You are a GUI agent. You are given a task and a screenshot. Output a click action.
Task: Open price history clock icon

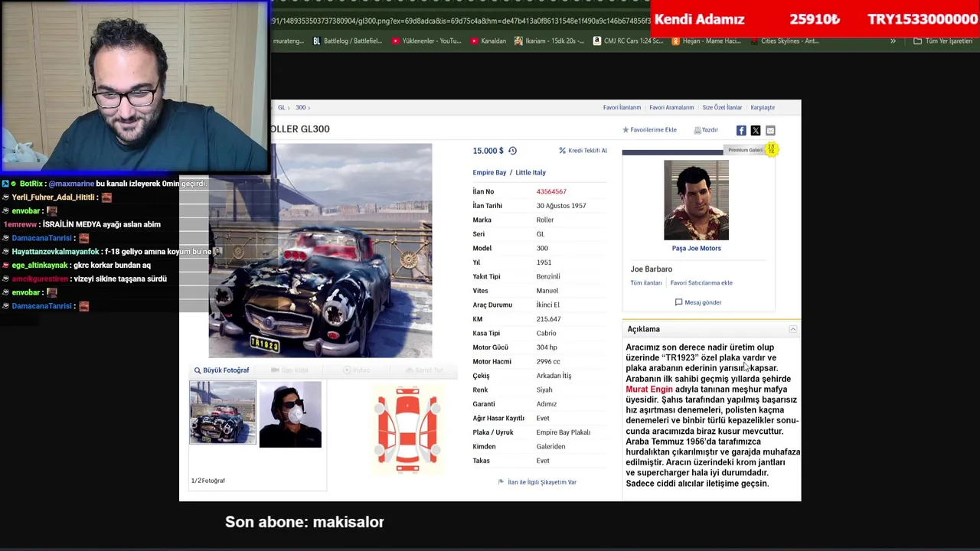512,151
